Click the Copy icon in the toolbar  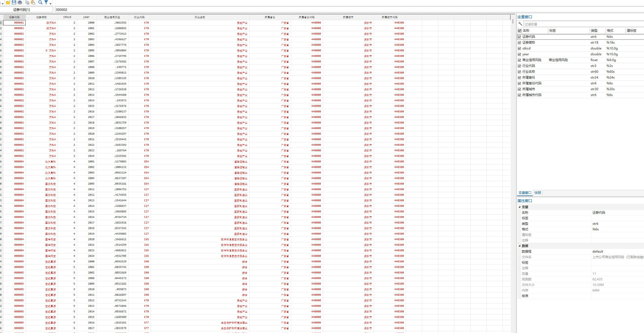[27, 2]
